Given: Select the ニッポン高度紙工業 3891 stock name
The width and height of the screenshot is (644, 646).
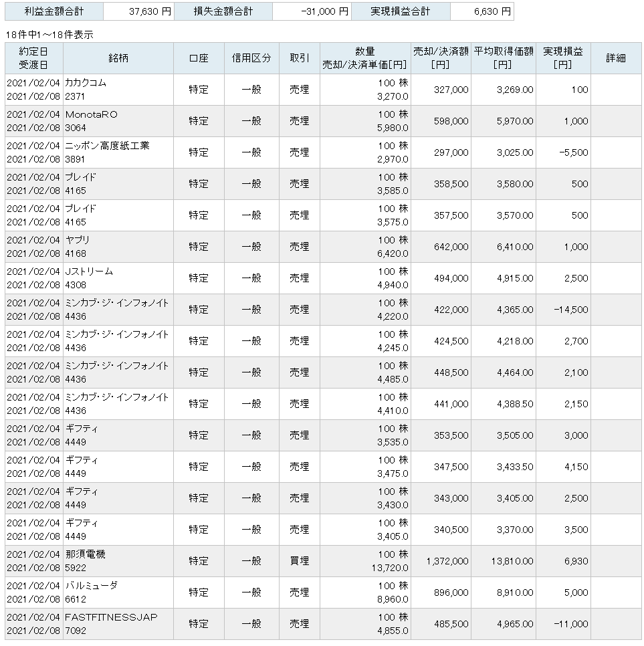Looking at the screenshot, I should [107, 152].
